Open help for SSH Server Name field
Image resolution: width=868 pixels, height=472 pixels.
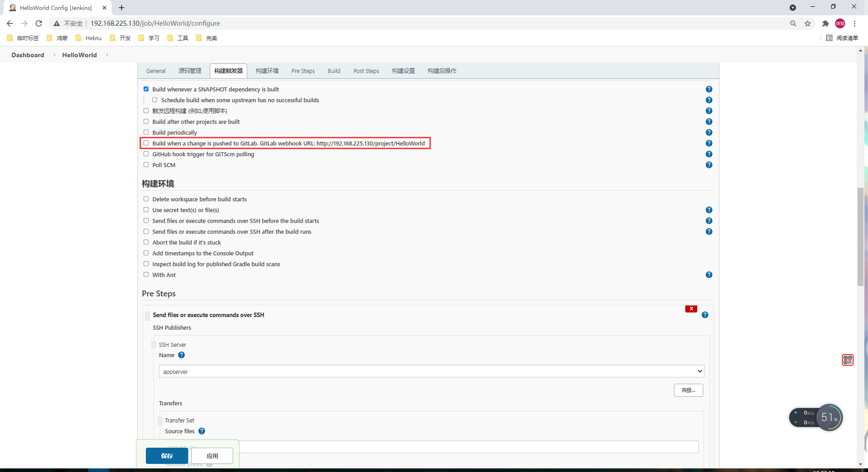click(x=181, y=355)
